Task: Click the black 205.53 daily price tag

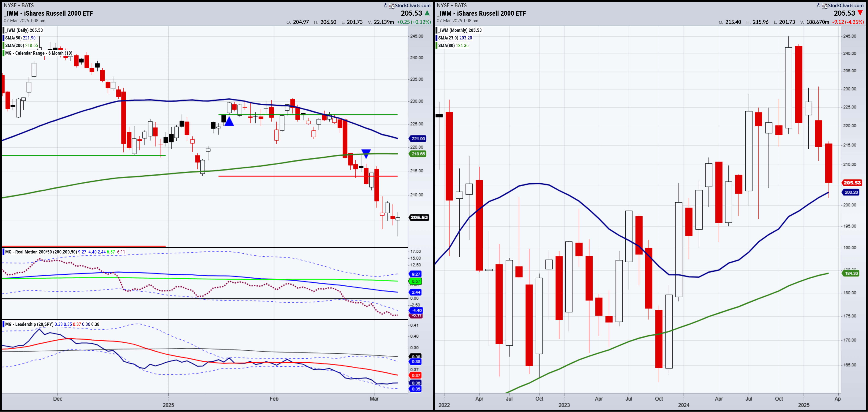Action: [x=419, y=217]
